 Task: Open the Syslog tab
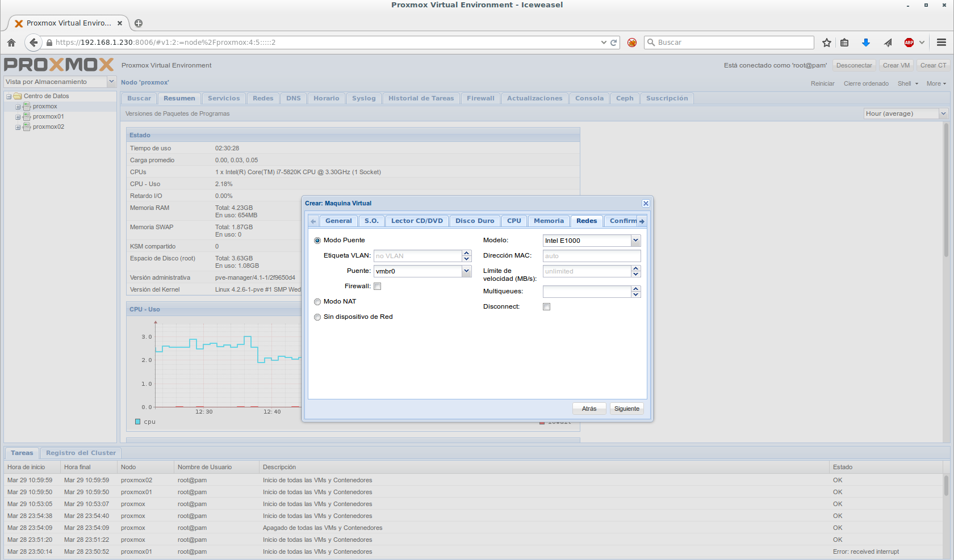[x=363, y=99]
